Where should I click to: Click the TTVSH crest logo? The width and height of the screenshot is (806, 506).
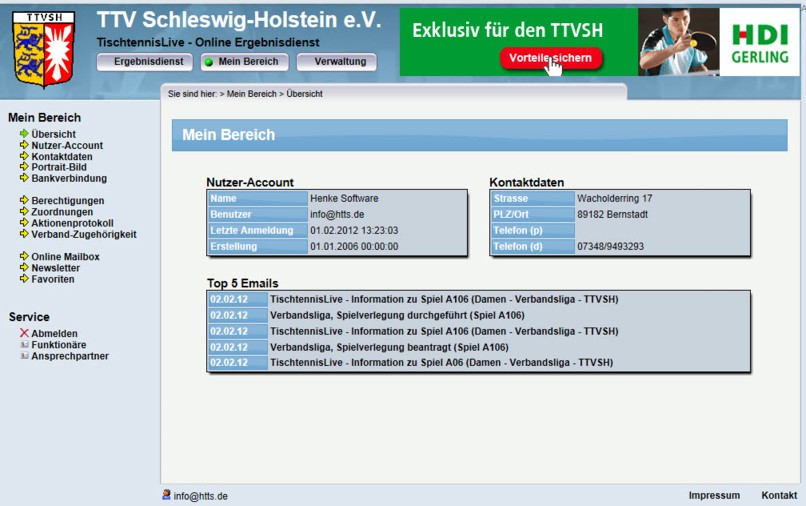pos(43,50)
